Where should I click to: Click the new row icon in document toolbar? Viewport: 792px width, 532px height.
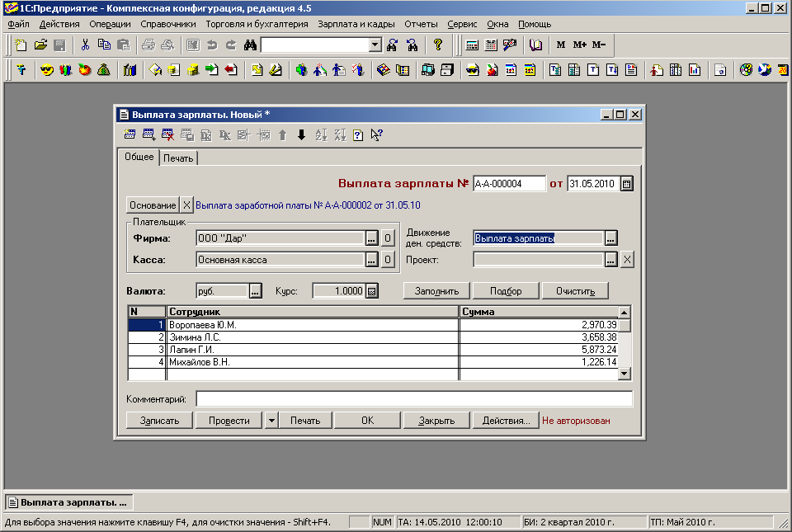pyautogui.click(x=130, y=134)
